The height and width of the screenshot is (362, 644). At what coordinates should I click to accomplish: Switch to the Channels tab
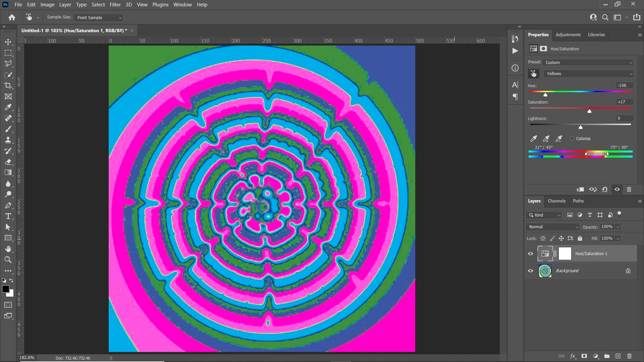click(x=556, y=201)
